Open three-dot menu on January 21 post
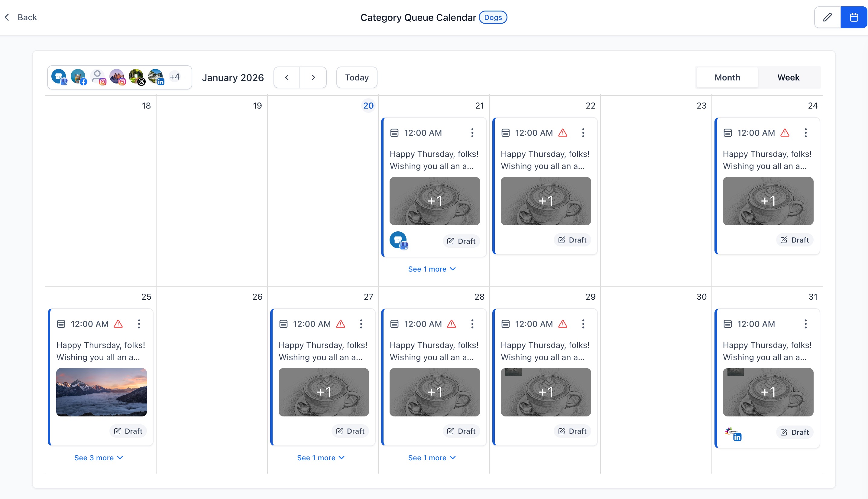The width and height of the screenshot is (868, 499). click(472, 133)
